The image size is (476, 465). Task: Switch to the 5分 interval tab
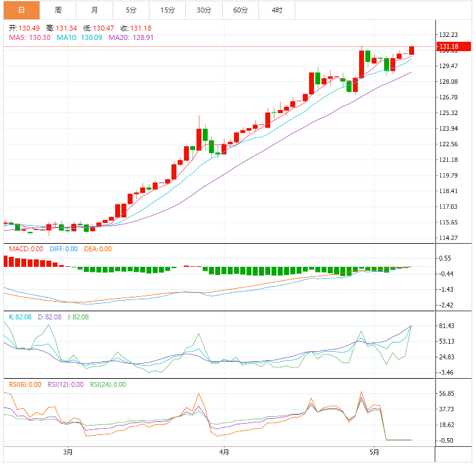click(131, 10)
